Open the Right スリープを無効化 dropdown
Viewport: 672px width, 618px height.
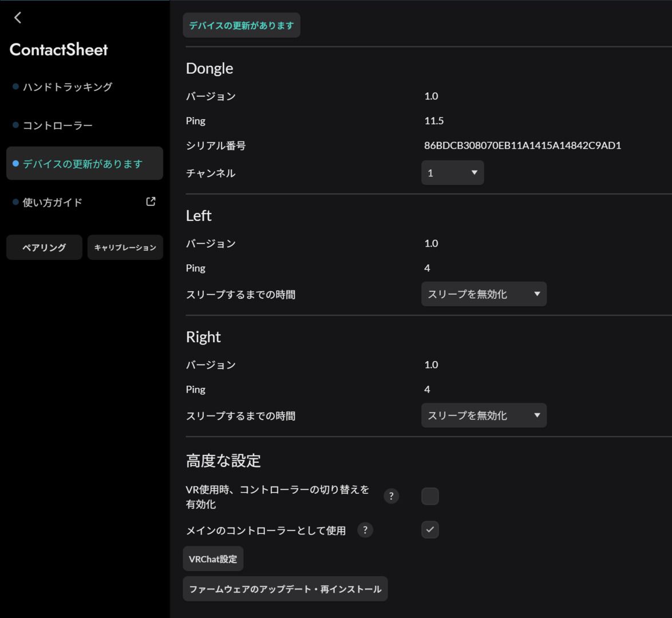point(484,415)
